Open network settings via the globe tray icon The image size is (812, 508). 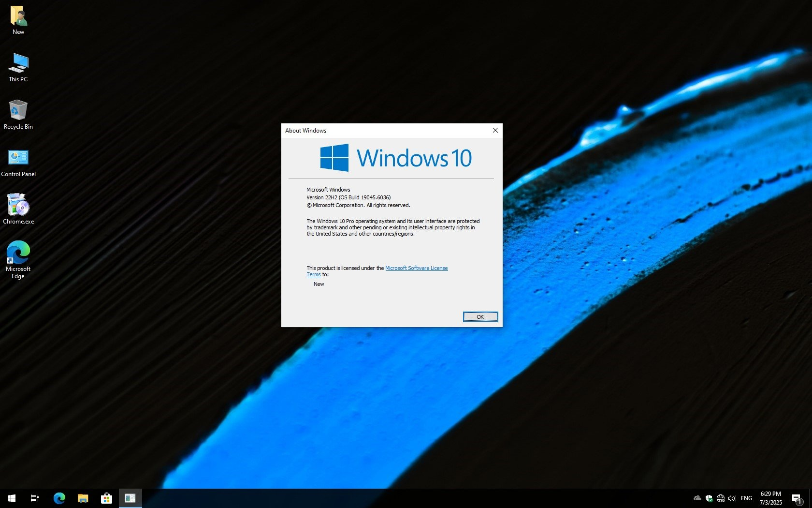pos(720,498)
